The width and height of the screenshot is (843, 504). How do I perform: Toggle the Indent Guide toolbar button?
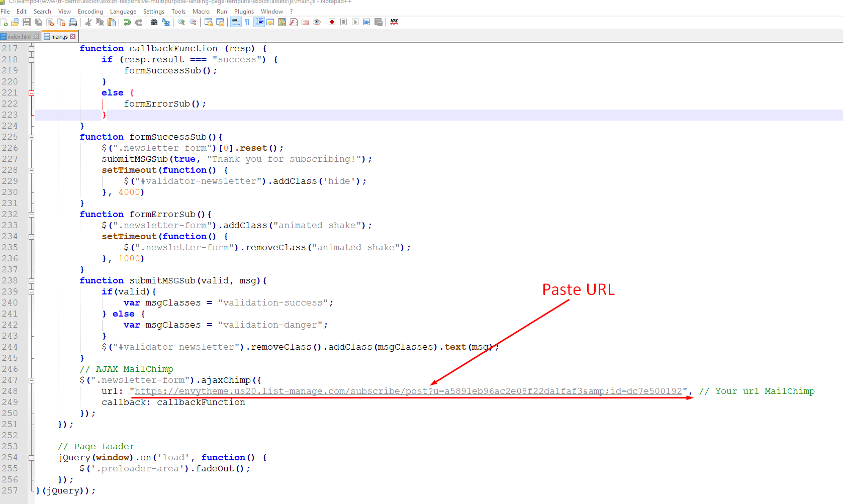(x=259, y=22)
